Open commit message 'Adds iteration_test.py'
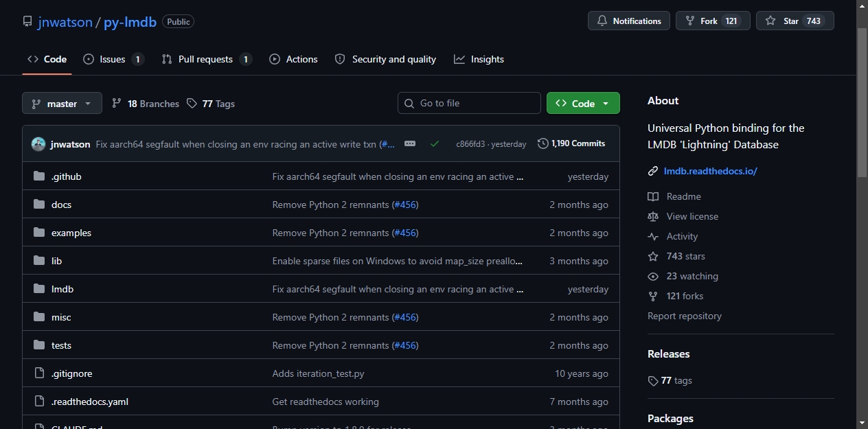Image resolution: width=868 pixels, height=429 pixels. point(318,373)
